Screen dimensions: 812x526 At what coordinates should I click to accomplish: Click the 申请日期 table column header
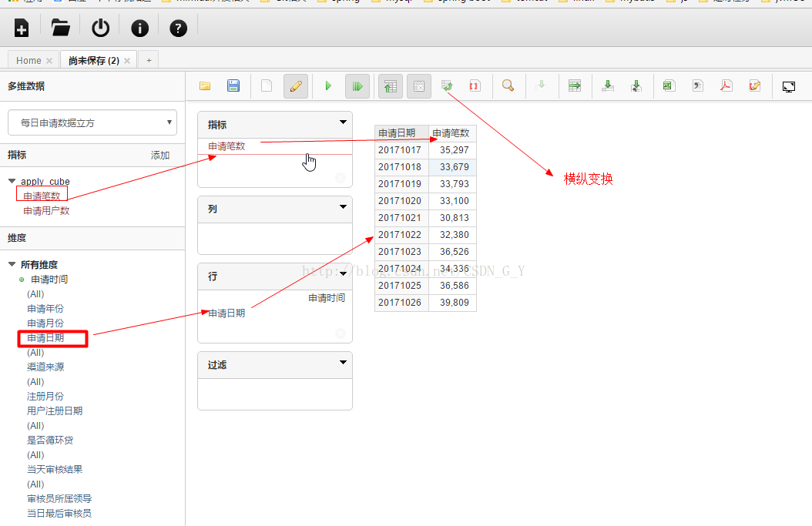pyautogui.click(x=402, y=133)
